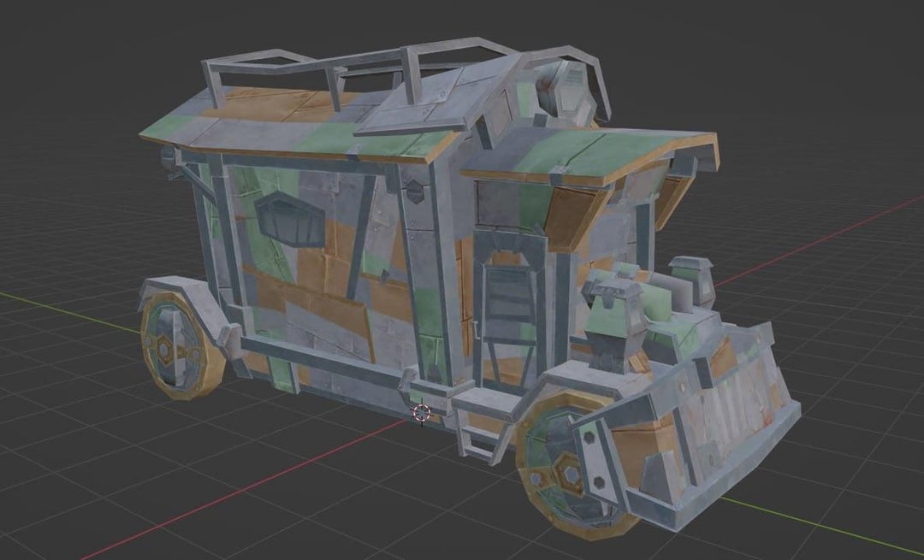Select the step ladder below the door
924x560 pixels.
(477, 425)
